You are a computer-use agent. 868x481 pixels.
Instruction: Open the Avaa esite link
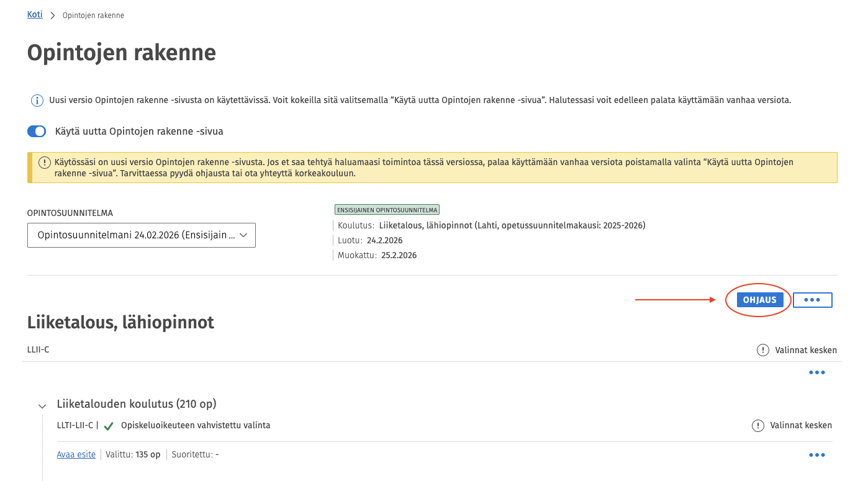[76, 454]
